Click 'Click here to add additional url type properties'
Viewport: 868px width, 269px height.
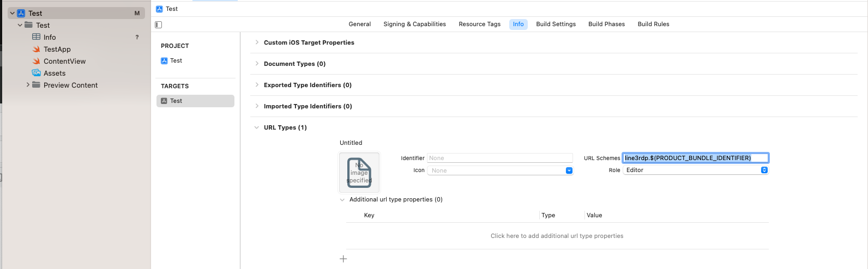(557, 236)
